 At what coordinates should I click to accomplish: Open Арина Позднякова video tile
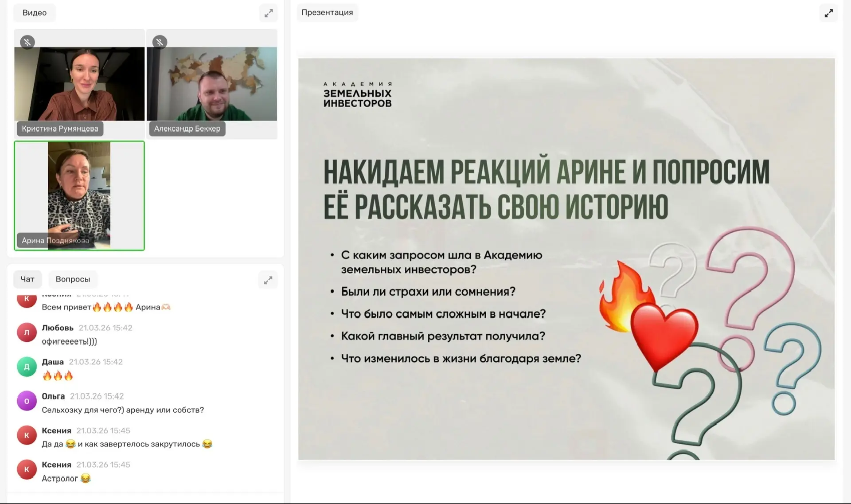coord(79,195)
